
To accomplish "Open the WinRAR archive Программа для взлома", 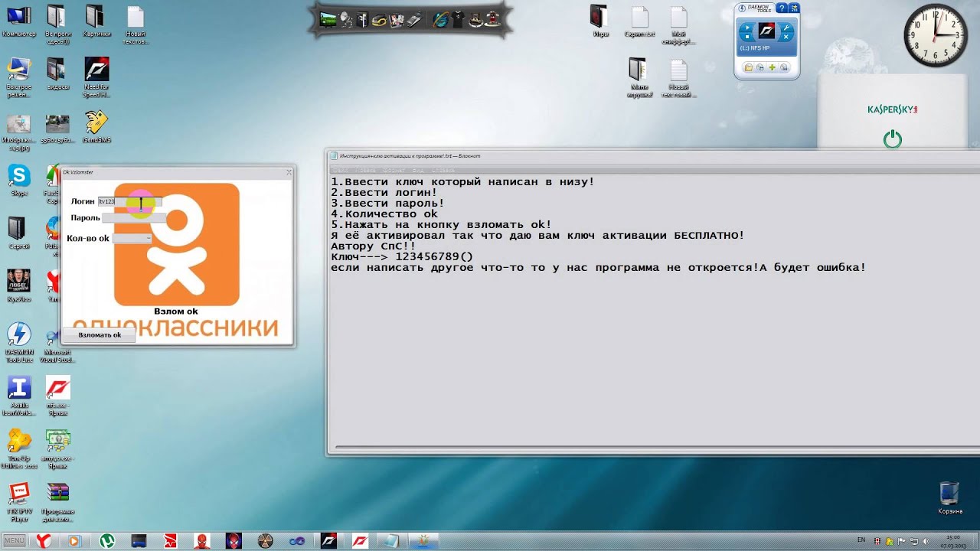I will pyautogui.click(x=58, y=502).
